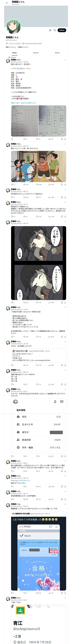Share the Mar 14 Doraemon post
The height and width of the screenshot is (644, 72).
click(65, 185)
